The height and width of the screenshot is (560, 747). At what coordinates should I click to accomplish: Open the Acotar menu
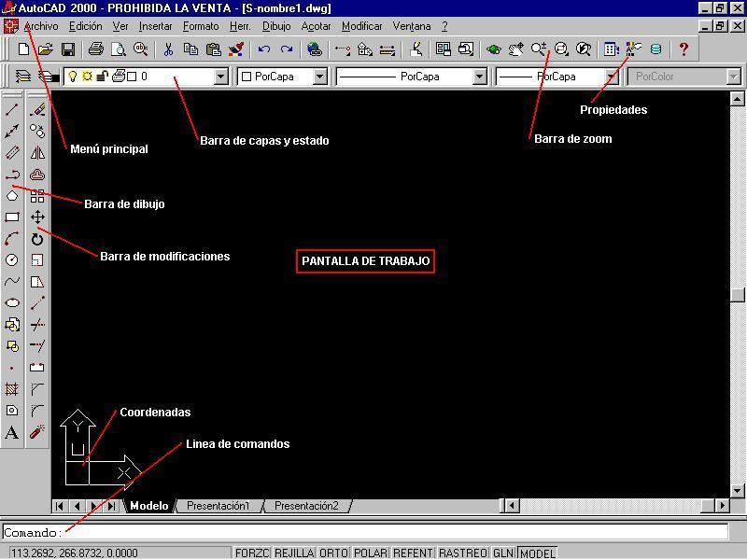pos(316,26)
